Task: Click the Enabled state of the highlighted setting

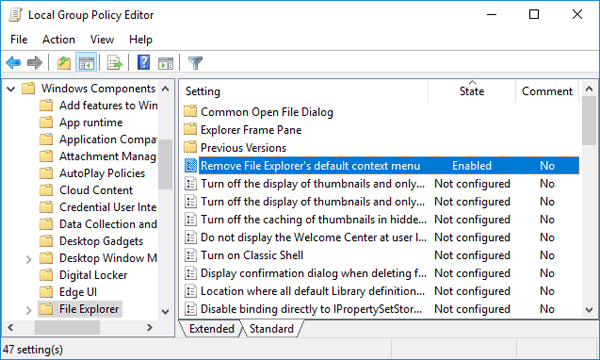Action: click(x=472, y=166)
